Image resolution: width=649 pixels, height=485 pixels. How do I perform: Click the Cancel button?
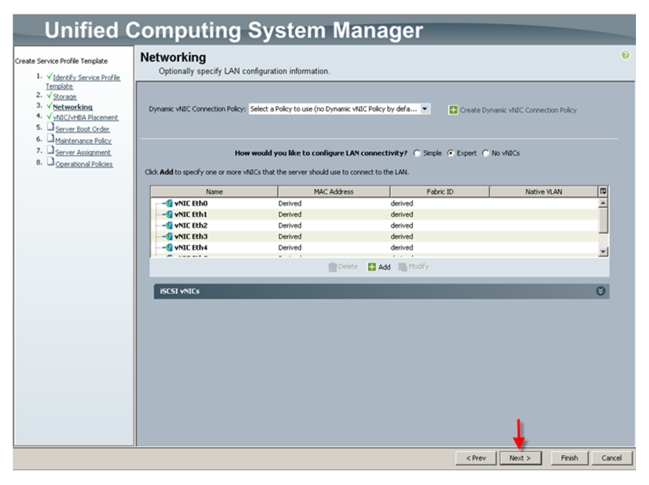click(x=611, y=458)
